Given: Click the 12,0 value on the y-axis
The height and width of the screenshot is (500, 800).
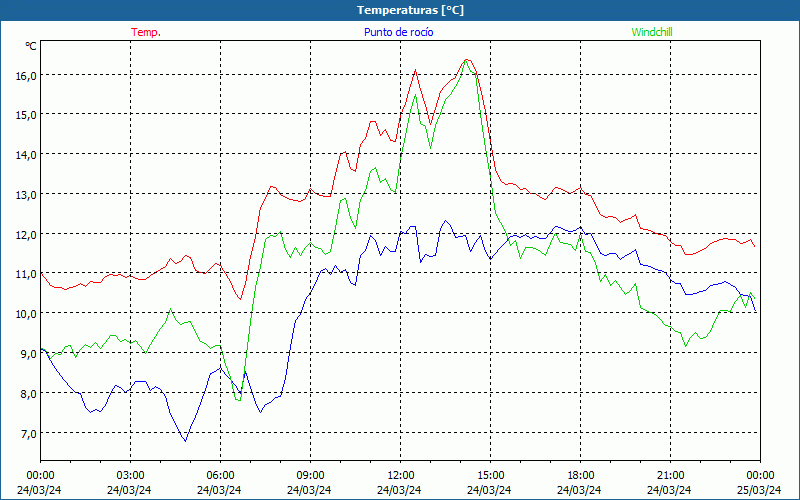Looking at the screenshot, I should [27, 235].
